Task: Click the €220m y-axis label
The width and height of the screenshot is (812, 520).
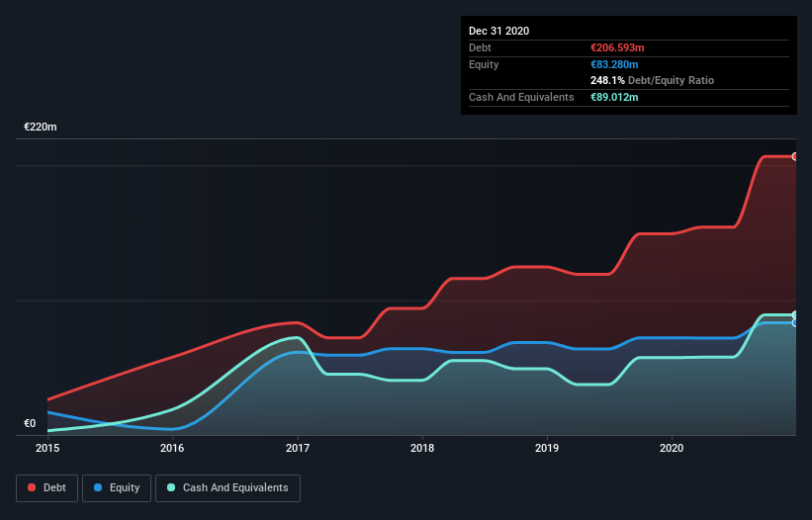Action: click(41, 127)
